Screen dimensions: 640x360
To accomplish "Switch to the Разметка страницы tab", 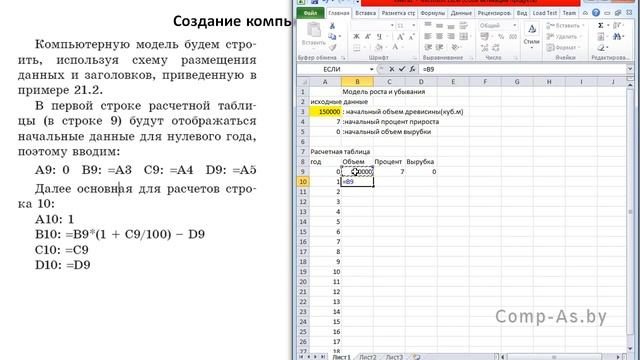I will pos(398,13).
